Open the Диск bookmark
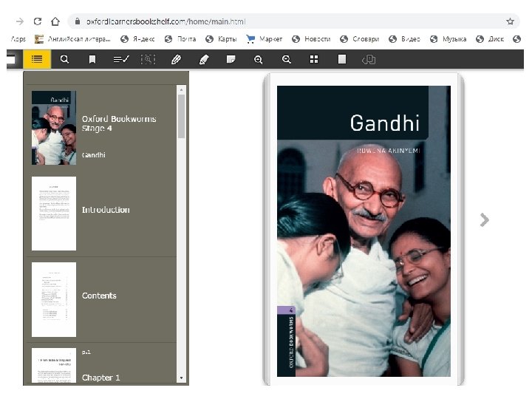The width and height of the screenshot is (532, 399). (x=490, y=39)
